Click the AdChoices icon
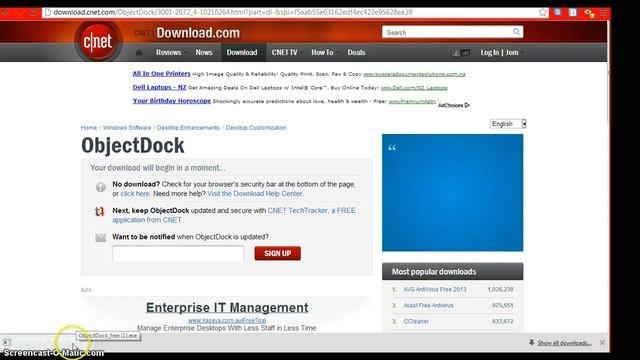Image resolution: width=640 pixels, height=360 pixels. tap(467, 105)
